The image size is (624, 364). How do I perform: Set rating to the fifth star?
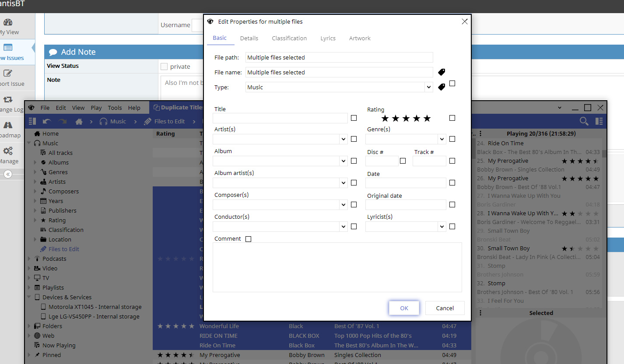coord(427,119)
